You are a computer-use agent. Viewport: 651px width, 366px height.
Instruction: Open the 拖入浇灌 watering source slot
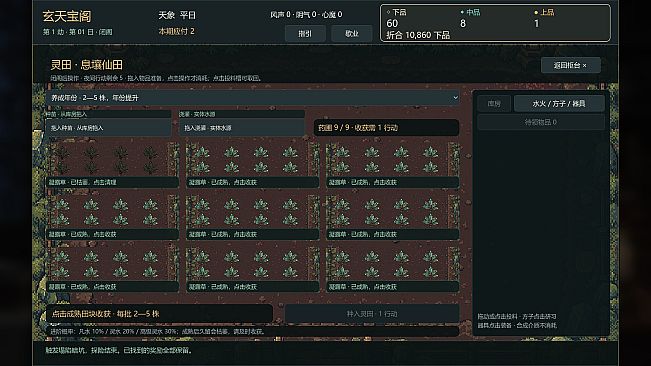pyautogui.click(x=242, y=128)
